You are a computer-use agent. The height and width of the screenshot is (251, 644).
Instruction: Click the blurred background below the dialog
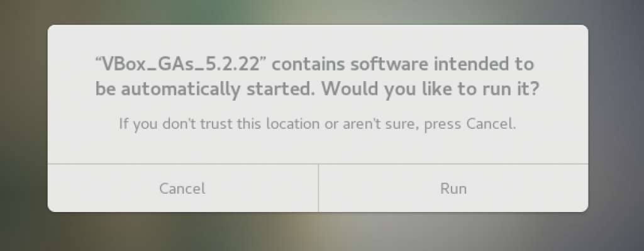coord(322,232)
